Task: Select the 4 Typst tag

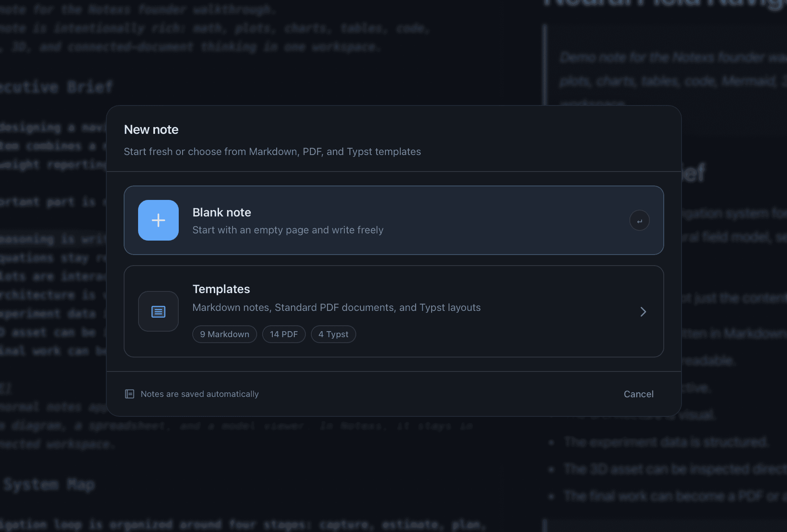Action: (x=333, y=334)
